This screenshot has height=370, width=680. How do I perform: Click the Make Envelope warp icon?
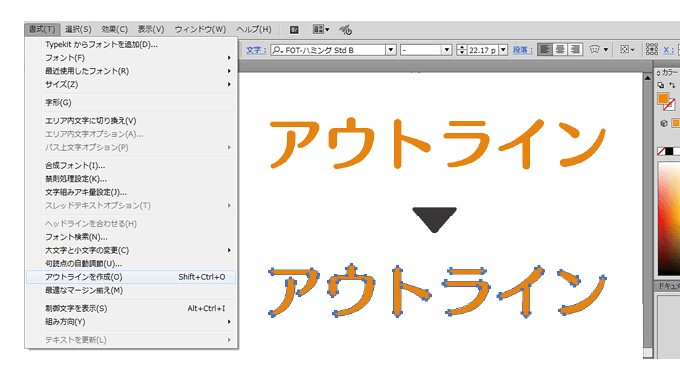click(595, 49)
